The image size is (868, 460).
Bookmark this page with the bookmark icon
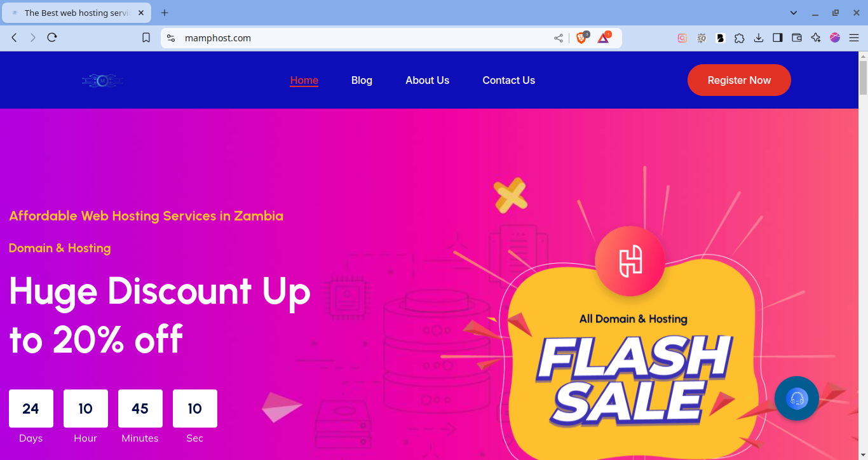tap(146, 38)
